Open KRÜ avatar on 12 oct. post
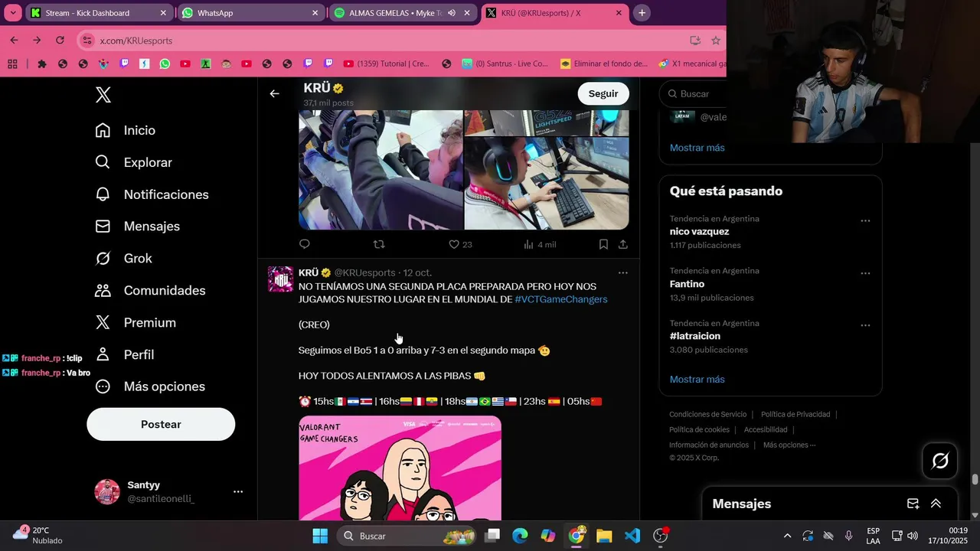Screen dimensions: 980x551 tap(280, 279)
